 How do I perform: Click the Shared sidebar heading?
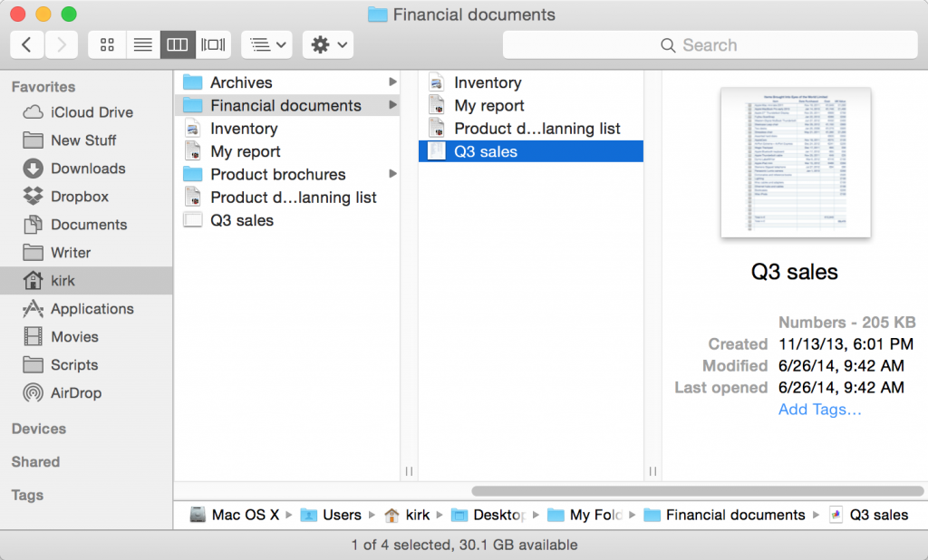[35, 462]
